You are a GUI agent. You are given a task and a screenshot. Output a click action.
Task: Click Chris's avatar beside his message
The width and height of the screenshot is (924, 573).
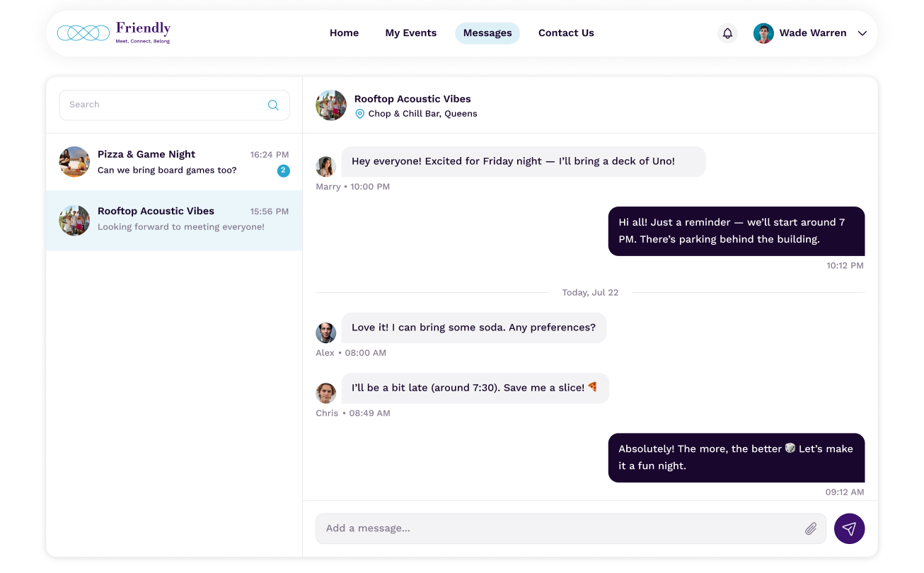[325, 393]
